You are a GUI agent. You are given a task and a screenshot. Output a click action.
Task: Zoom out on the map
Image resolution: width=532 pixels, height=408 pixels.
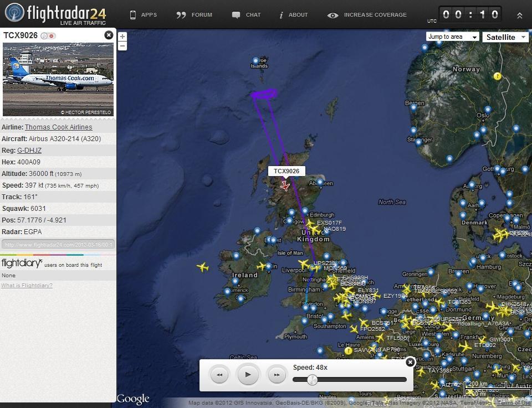pyautogui.click(x=122, y=46)
